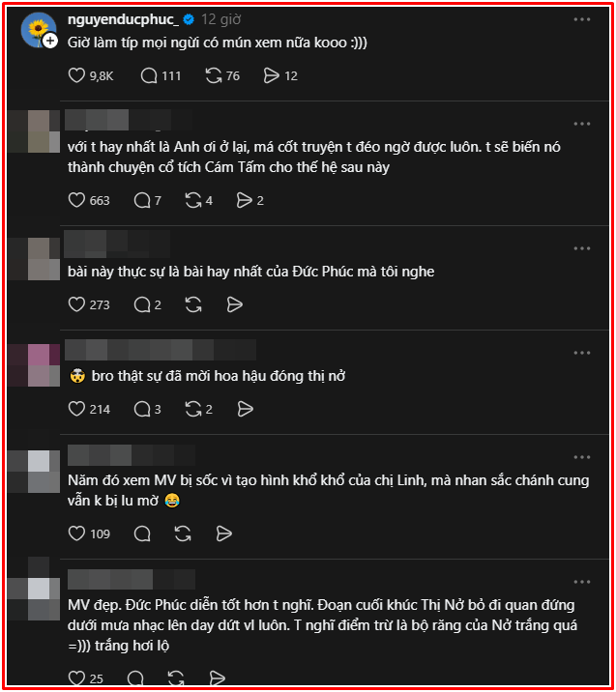Open more options for Cám Tấm comment

(x=580, y=125)
